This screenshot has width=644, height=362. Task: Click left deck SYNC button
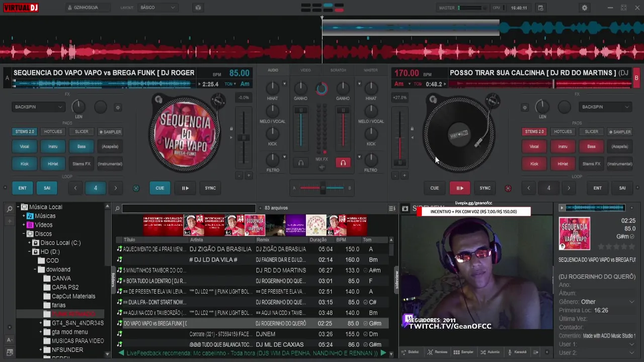[x=210, y=188]
